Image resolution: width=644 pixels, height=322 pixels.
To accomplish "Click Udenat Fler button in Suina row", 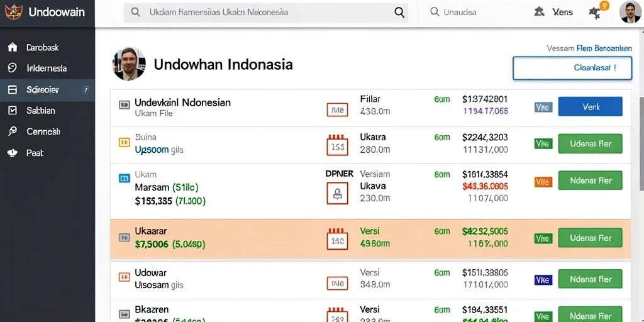I will [590, 144].
